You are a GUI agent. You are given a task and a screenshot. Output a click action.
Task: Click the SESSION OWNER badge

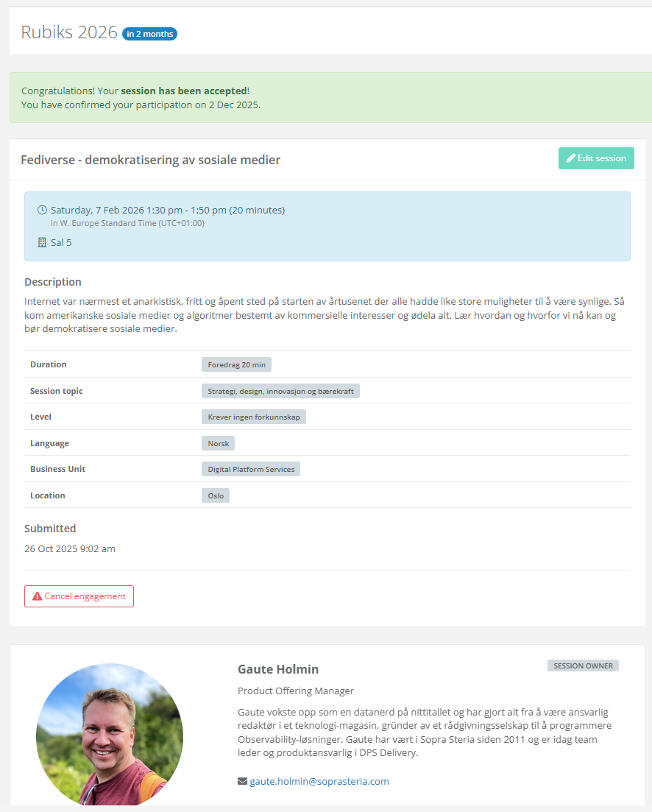pos(583,666)
